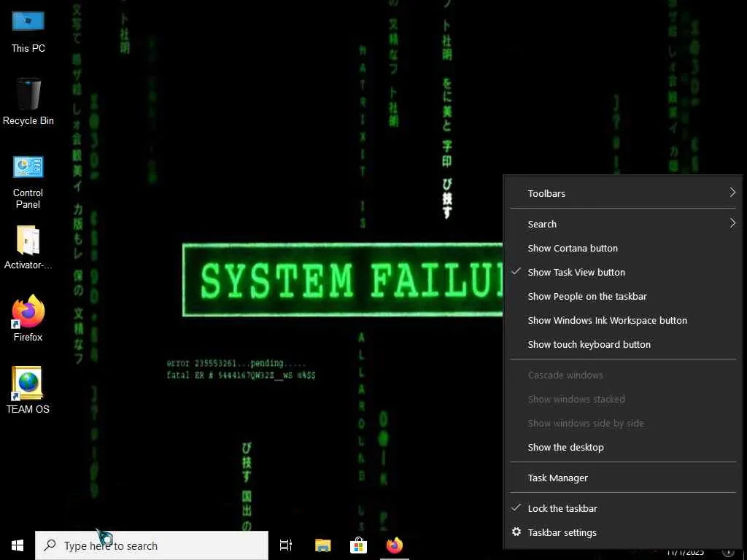
Task: Click the search magnifier icon in taskbar
Action: click(x=50, y=545)
